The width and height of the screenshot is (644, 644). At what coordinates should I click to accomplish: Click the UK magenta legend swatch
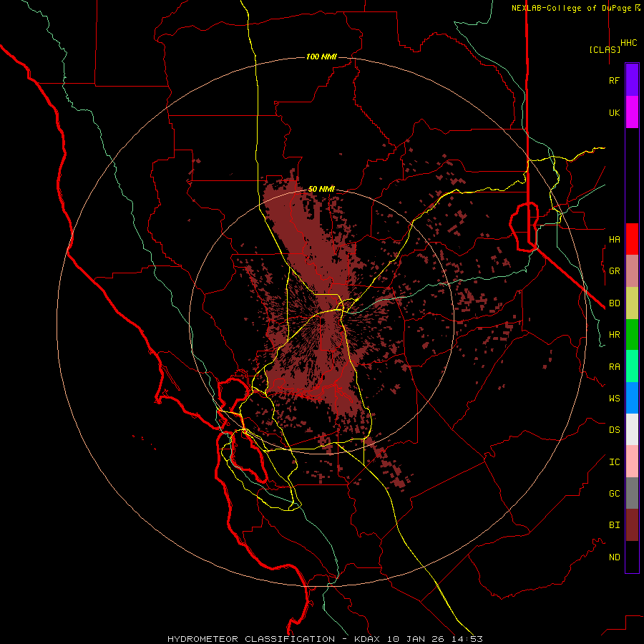[632, 112]
